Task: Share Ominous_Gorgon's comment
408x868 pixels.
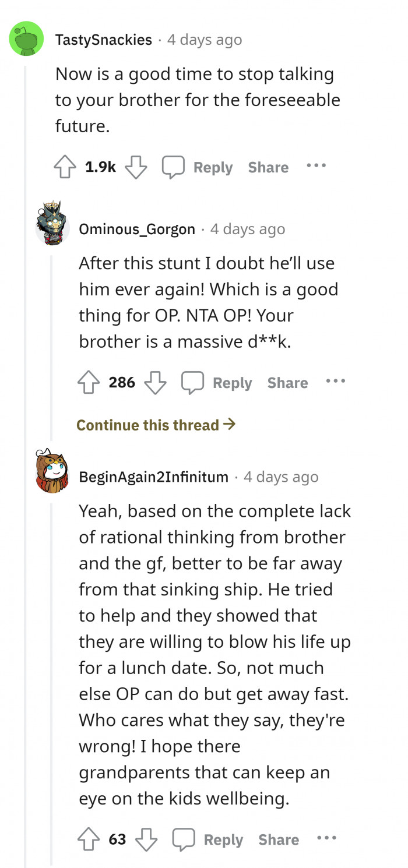Action: pyautogui.click(x=287, y=383)
